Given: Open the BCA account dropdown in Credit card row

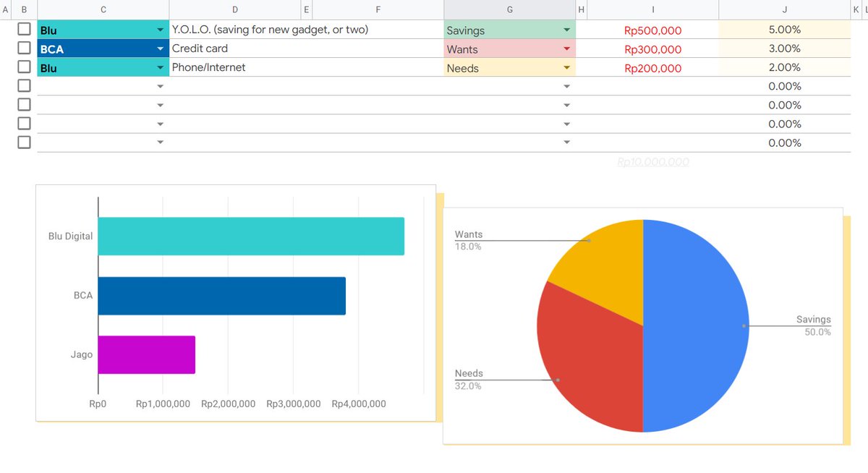Looking at the screenshot, I should pyautogui.click(x=160, y=49).
